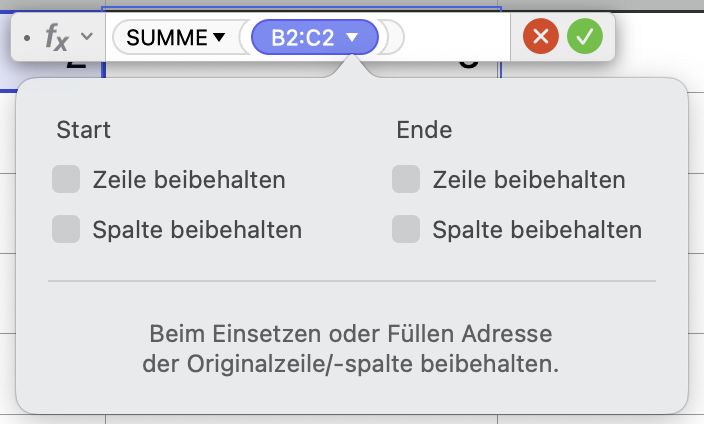Enable Spalte beibehalten checkbox under Start

coord(66,229)
